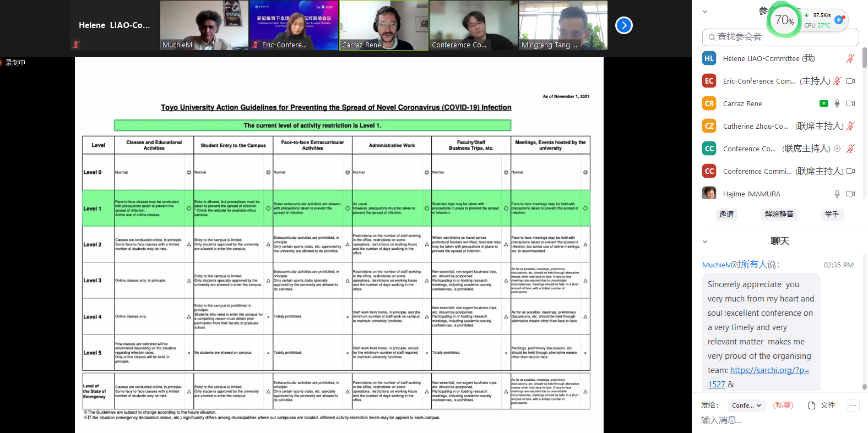Select Hajime IMAMURA in participant list

click(751, 194)
